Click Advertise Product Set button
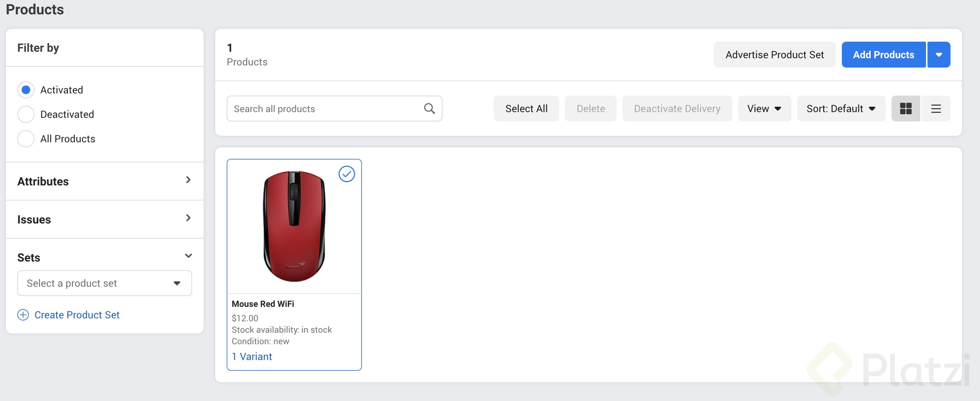Screen dimensions: 980x401 (775, 55)
